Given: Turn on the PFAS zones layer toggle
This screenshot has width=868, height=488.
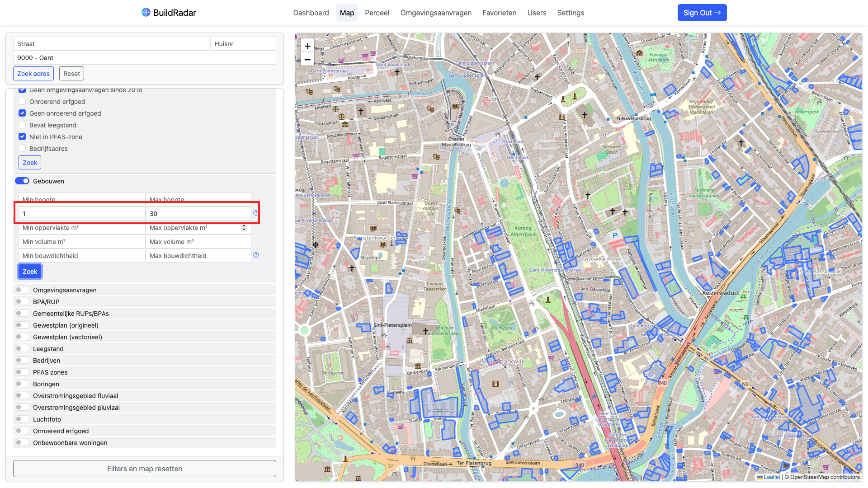Looking at the screenshot, I should point(22,372).
